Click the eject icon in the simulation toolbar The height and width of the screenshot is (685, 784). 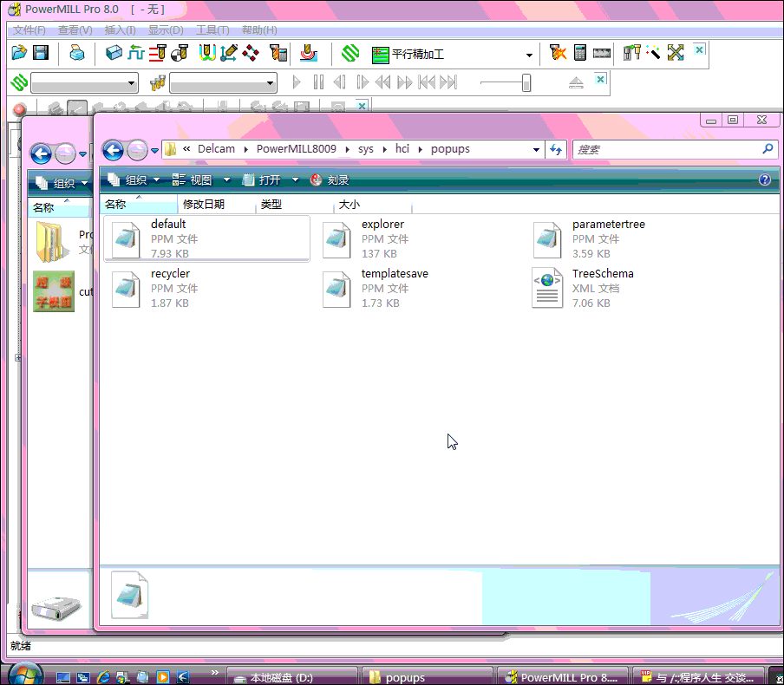point(576,82)
